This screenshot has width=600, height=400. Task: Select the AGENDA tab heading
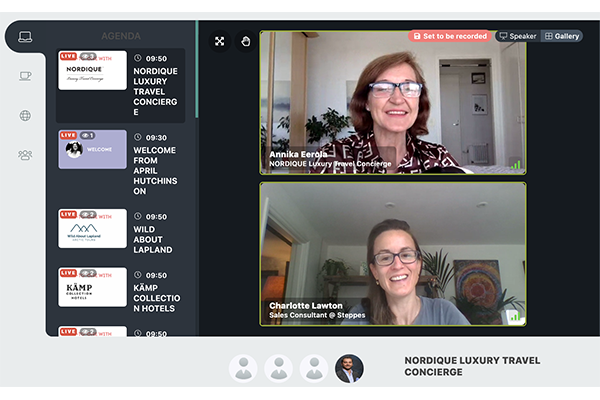121,36
